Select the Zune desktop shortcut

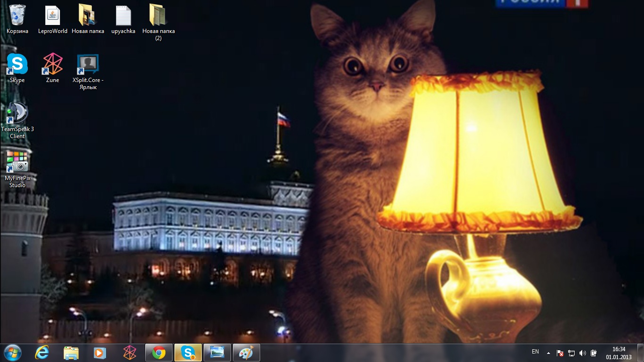(52, 65)
